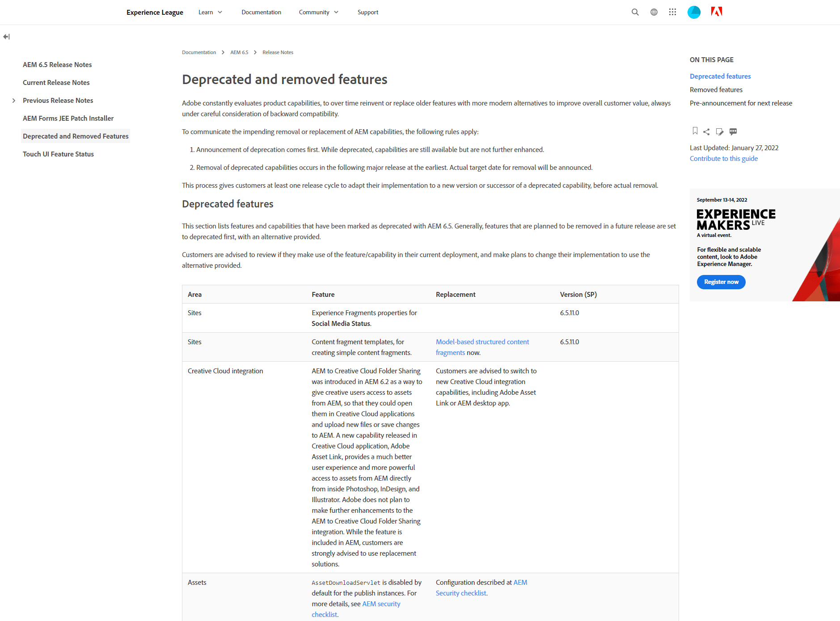Open AEM Forms JEE Patch Installer
This screenshot has height=621, width=840.
pos(68,118)
